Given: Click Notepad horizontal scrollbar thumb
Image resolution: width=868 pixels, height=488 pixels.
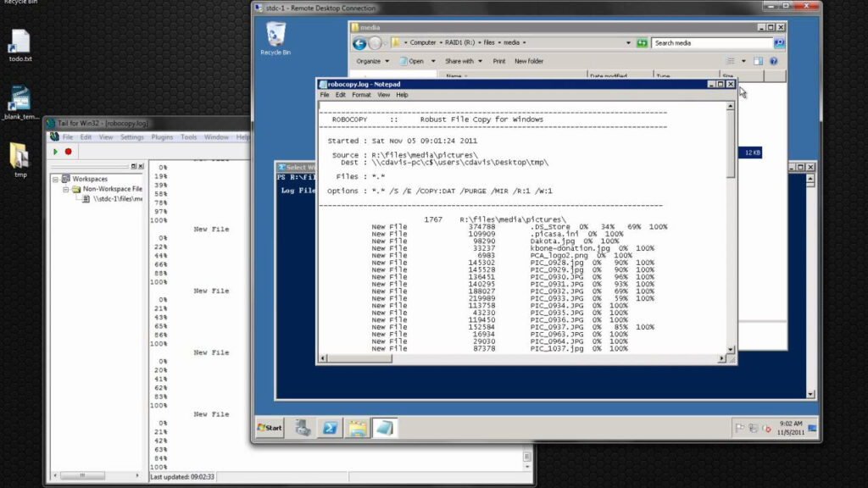Looking at the screenshot, I should [x=359, y=358].
